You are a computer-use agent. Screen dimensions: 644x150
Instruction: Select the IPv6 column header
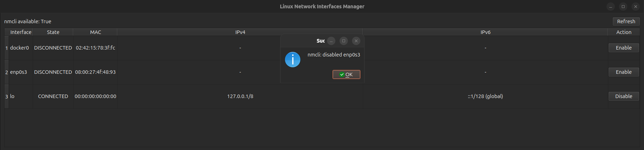485,32
